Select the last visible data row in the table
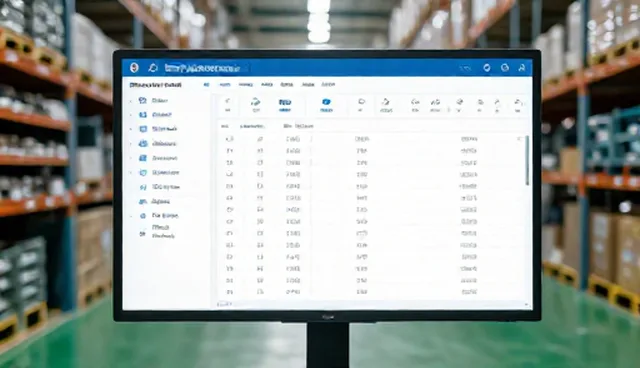Viewport: 640px width, 368px height. pyautogui.click(x=371, y=292)
